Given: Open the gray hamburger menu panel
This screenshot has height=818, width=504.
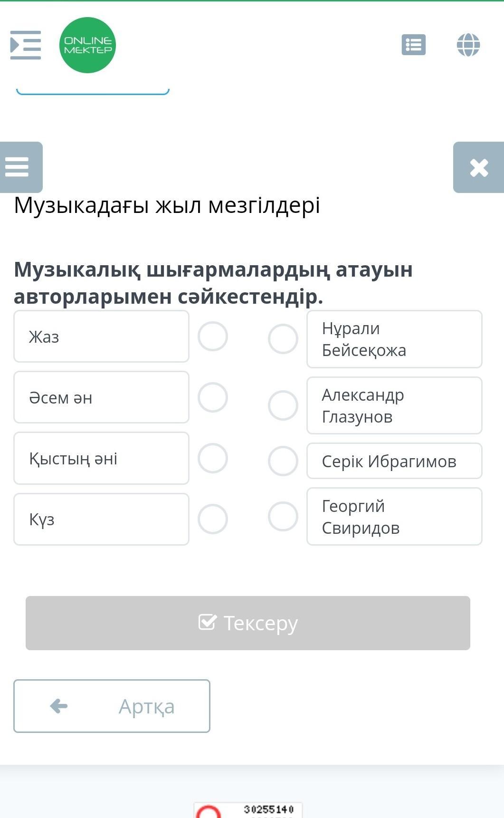Looking at the screenshot, I should pyautogui.click(x=21, y=167).
